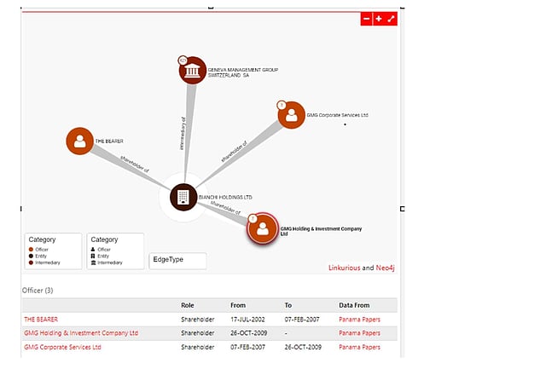Image resolution: width=546 pixels, height=392 pixels.
Task: Click THE BEARER 'shareholder of' edge label
Action: point(135,164)
